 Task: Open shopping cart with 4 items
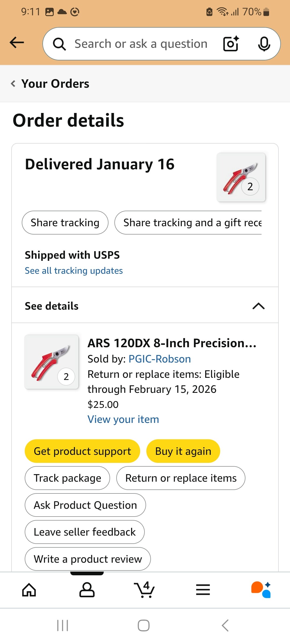pyautogui.click(x=144, y=590)
